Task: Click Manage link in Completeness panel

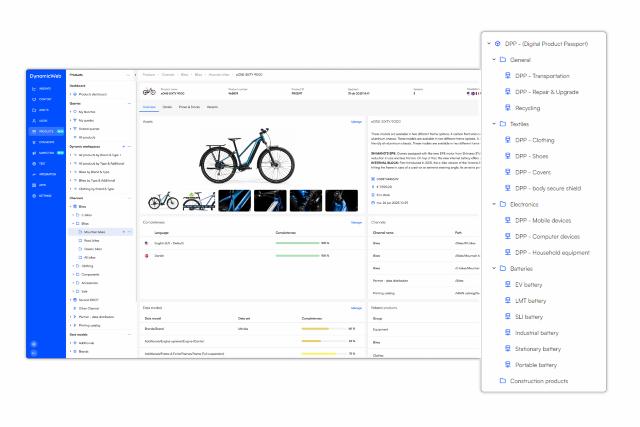Action: (356, 222)
